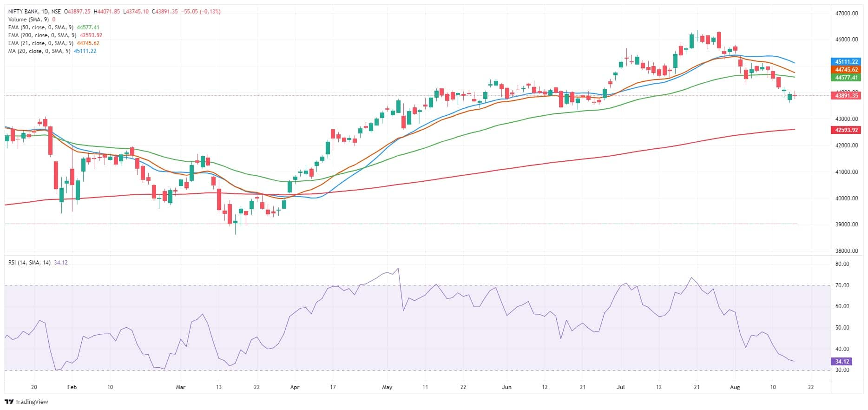Click the orange 44745.62 price label

pyautogui.click(x=846, y=69)
